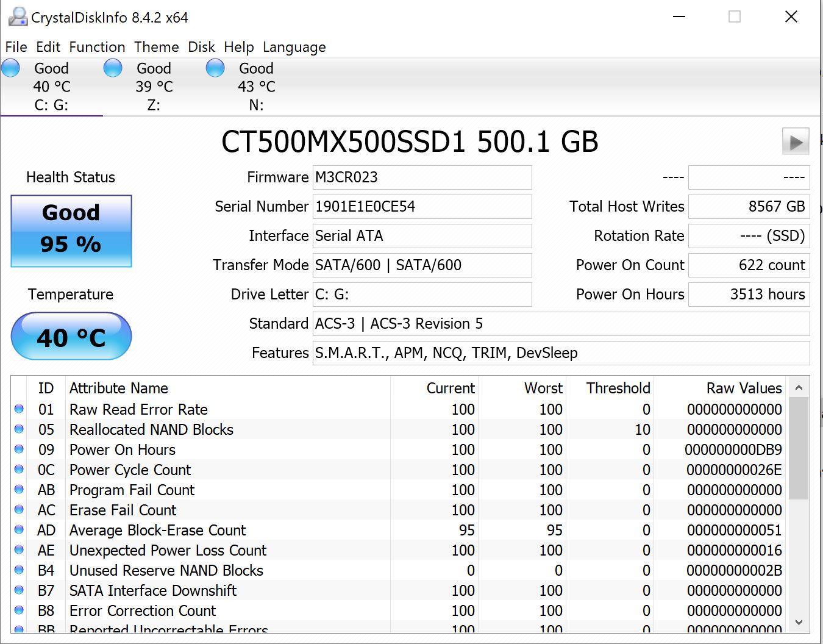The width and height of the screenshot is (823, 644).
Task: Open the Language menu
Action: point(294,47)
